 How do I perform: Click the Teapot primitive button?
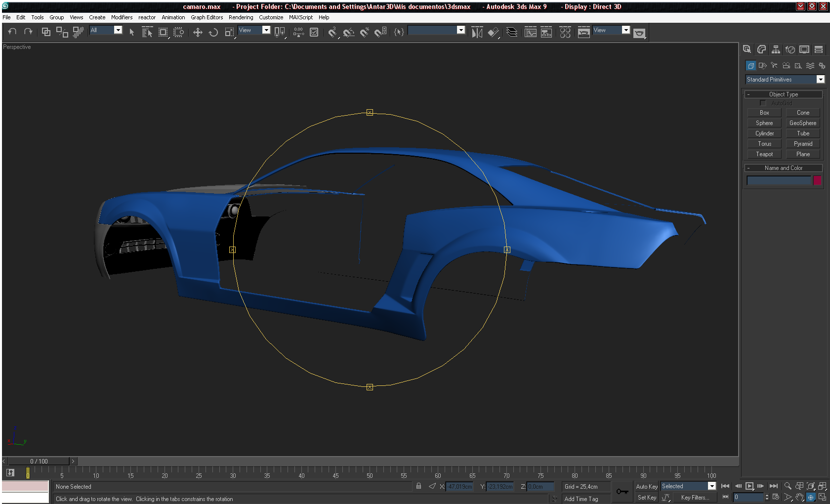764,154
